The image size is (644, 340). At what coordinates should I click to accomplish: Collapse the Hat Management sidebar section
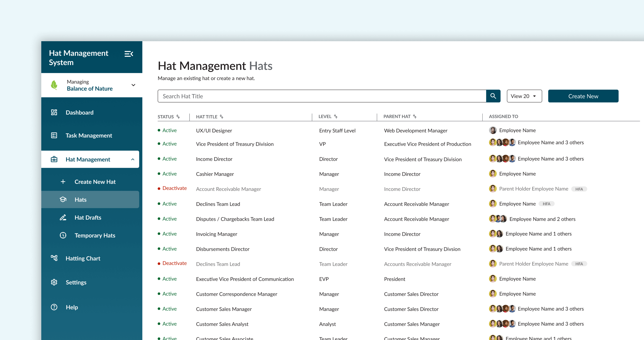pyautogui.click(x=133, y=159)
